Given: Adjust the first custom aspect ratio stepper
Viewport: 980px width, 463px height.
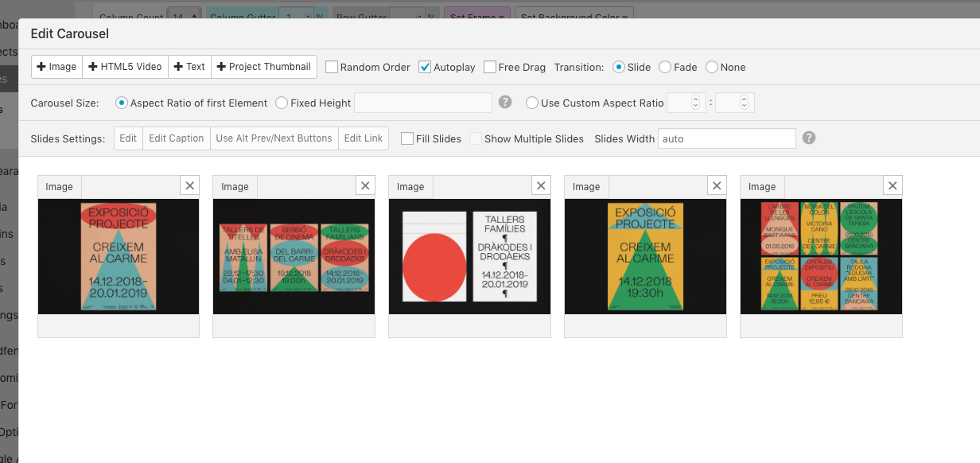Looking at the screenshot, I should pos(694,103).
